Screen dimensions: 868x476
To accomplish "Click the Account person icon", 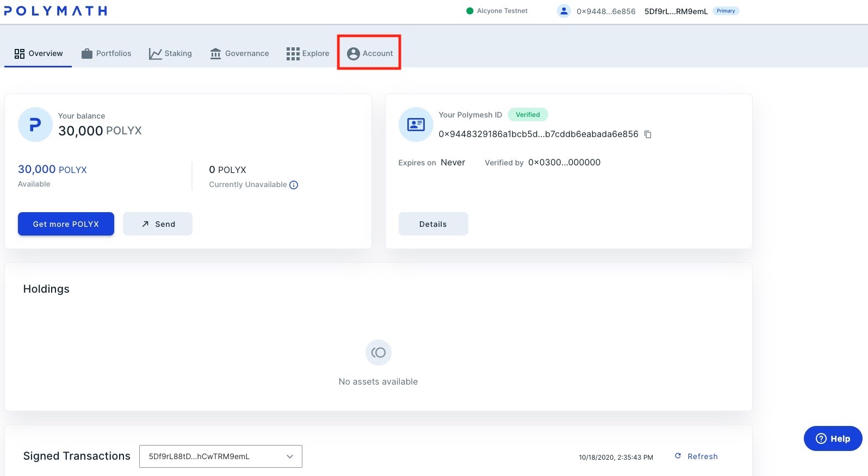I will (x=353, y=53).
